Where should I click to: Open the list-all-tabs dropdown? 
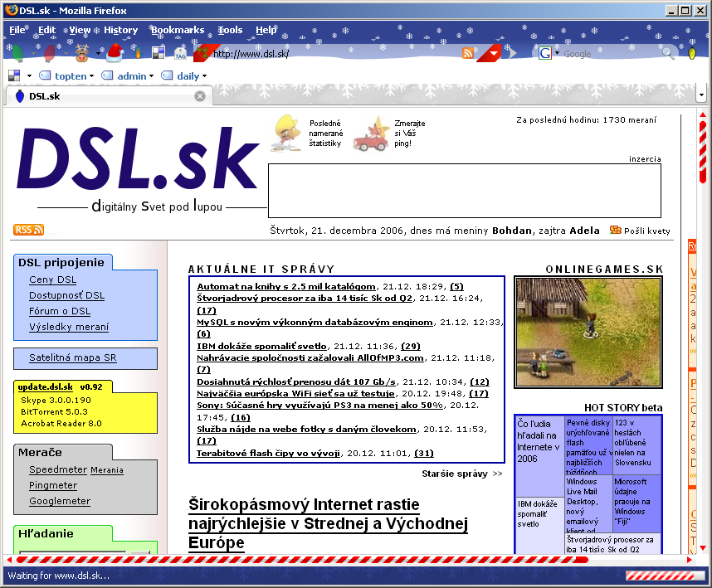(x=701, y=95)
